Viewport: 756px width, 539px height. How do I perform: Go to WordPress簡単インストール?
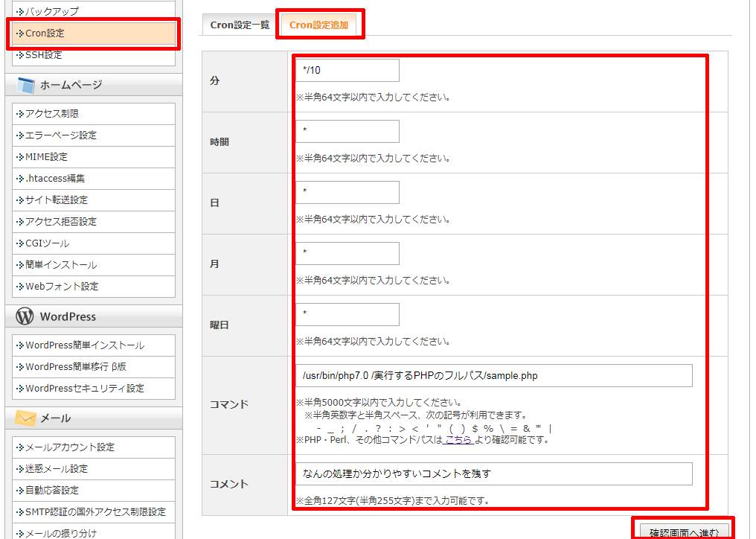click(85, 345)
